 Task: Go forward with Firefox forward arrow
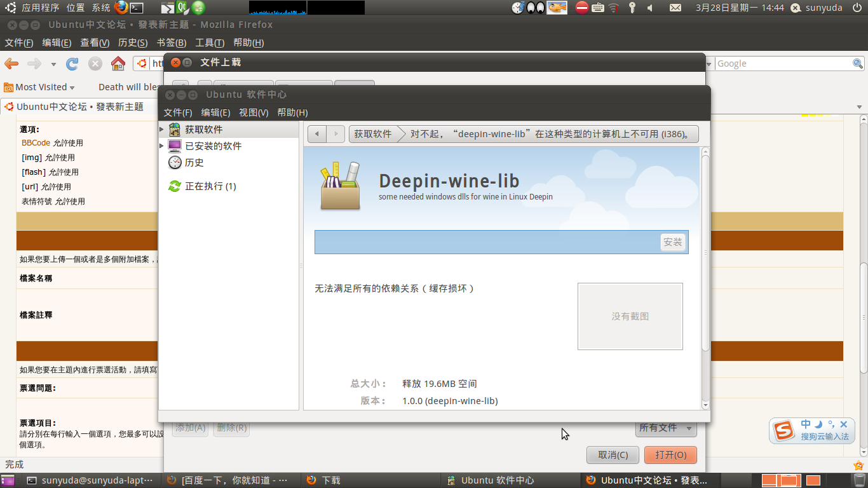point(34,64)
